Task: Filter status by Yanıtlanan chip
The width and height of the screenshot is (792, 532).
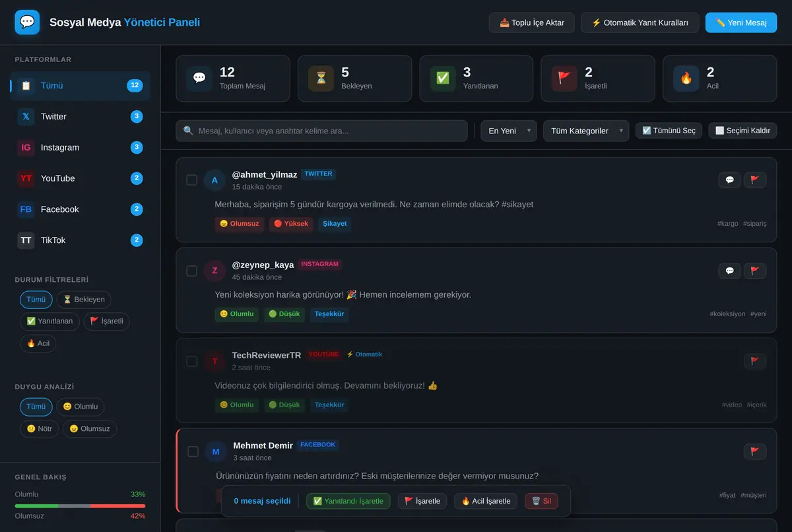Action: click(50, 321)
